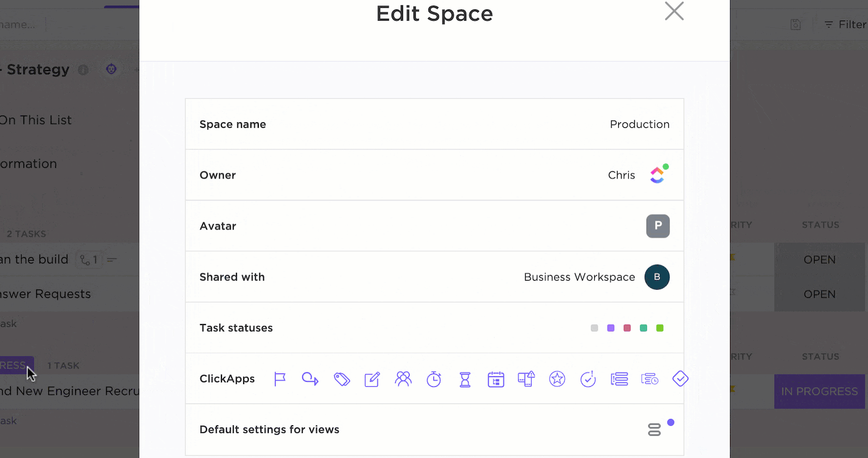This screenshot has height=458, width=868.
Task: Open Shared with Business Workspace setting
Action: coord(657,277)
